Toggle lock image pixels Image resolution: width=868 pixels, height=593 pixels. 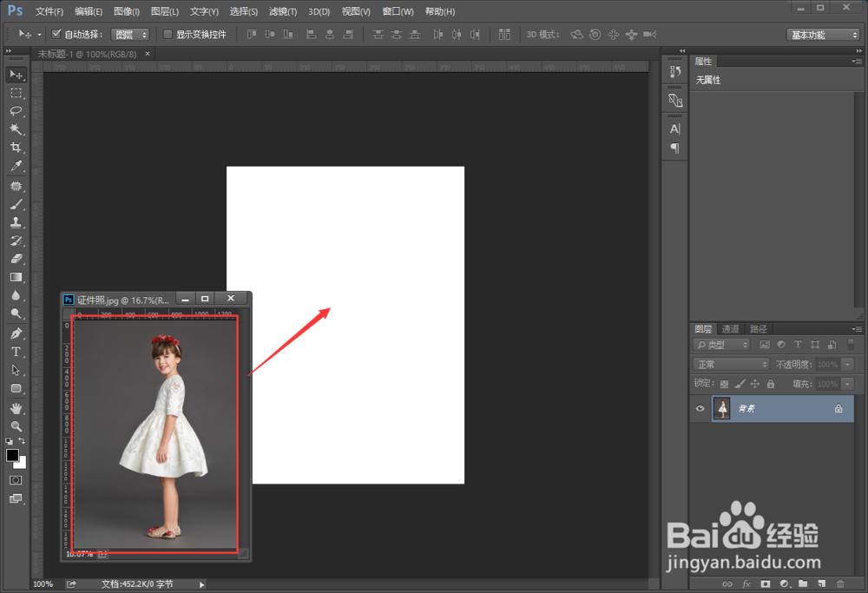pyautogui.click(x=740, y=384)
